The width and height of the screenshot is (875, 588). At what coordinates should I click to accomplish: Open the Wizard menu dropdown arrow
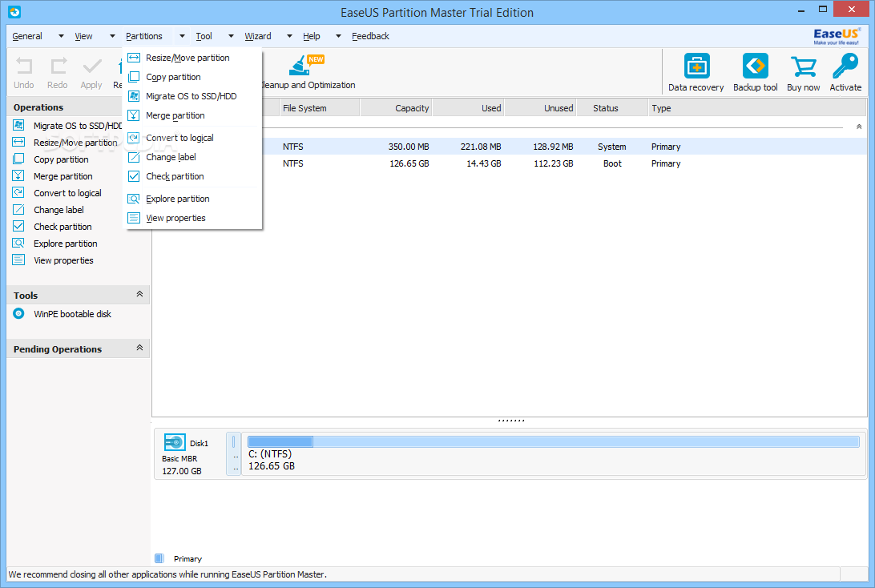pyautogui.click(x=289, y=36)
